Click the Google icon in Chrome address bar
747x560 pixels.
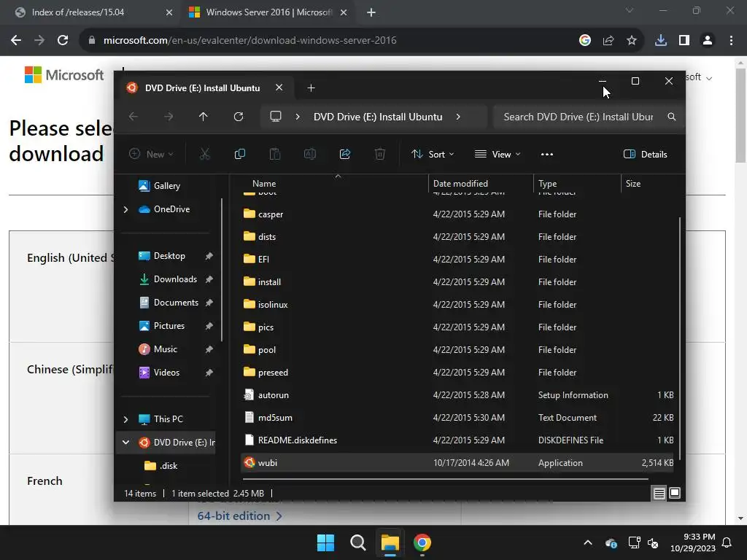pos(585,41)
